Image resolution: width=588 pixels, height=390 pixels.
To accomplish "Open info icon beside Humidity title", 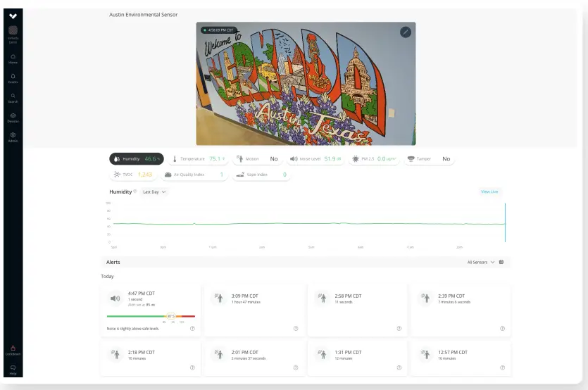I will 135,191.
